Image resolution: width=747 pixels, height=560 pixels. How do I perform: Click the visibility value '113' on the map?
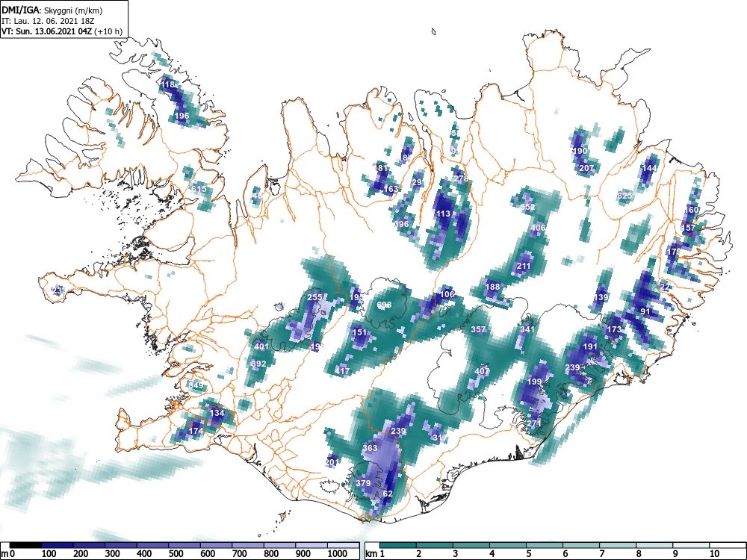pyautogui.click(x=444, y=214)
